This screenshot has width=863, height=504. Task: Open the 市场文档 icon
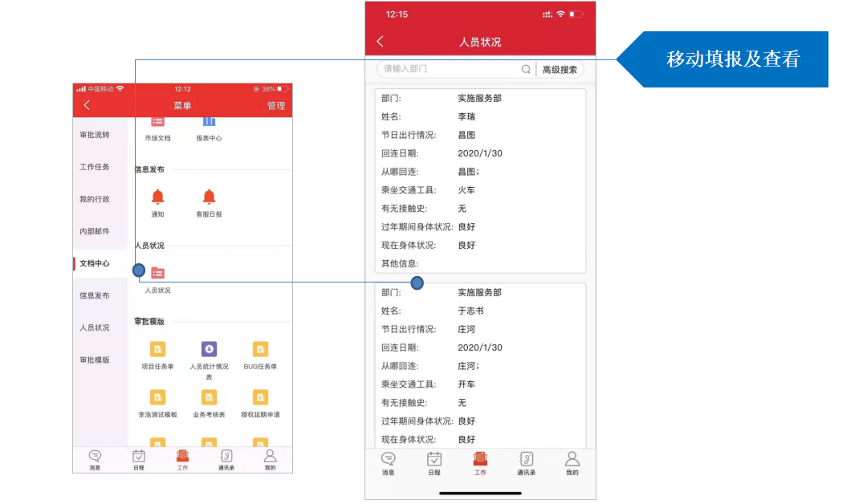[157, 122]
